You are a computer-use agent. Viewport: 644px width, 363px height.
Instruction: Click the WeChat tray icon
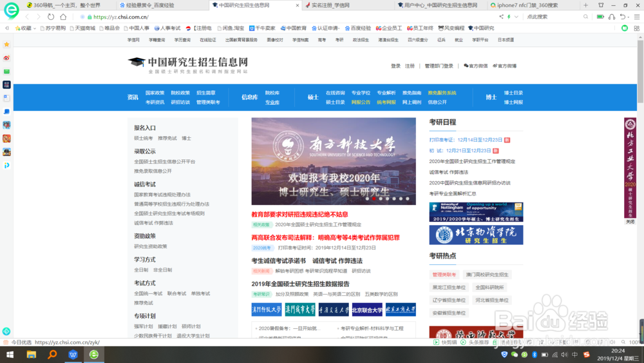tap(514, 355)
